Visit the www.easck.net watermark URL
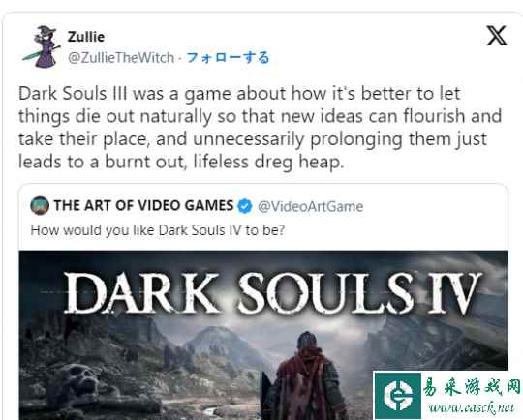 pos(472,407)
